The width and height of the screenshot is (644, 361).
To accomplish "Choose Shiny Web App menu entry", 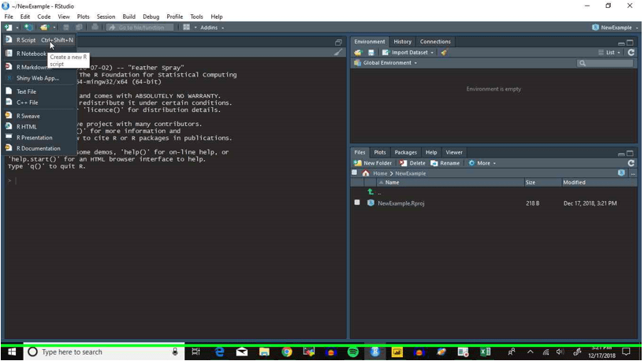I will [39, 78].
